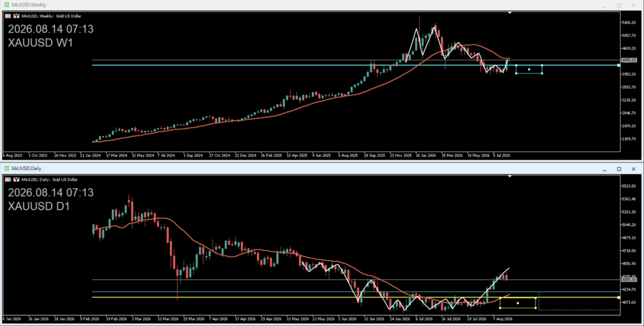The height and width of the screenshot is (326, 644).
Task: Click the red-blue table icon in the Weekly chart header
Action: point(8,16)
